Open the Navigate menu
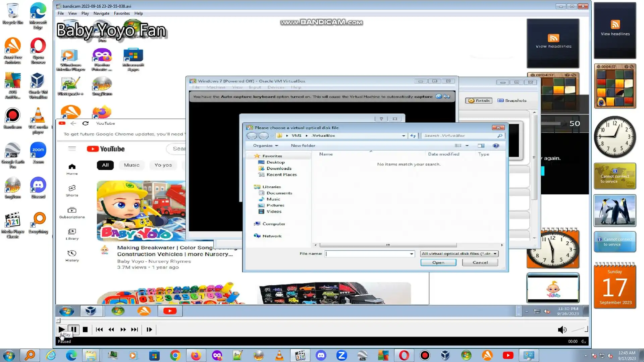This screenshot has height=362, width=644. coord(101,13)
